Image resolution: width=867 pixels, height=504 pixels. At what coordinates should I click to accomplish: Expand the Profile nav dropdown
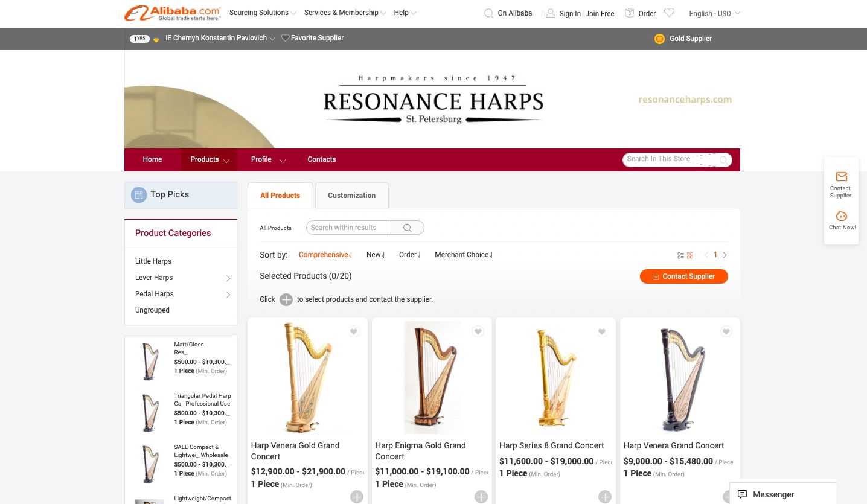283,161
